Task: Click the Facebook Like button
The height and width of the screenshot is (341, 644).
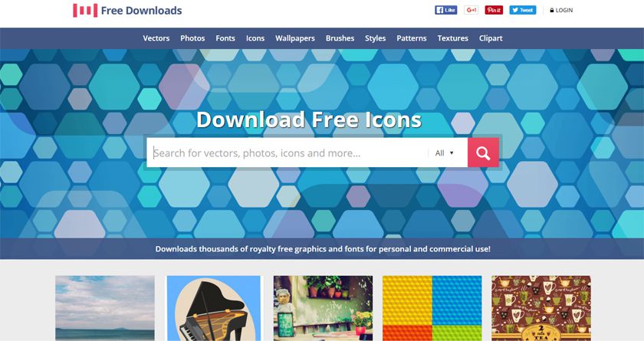Action: pos(445,10)
